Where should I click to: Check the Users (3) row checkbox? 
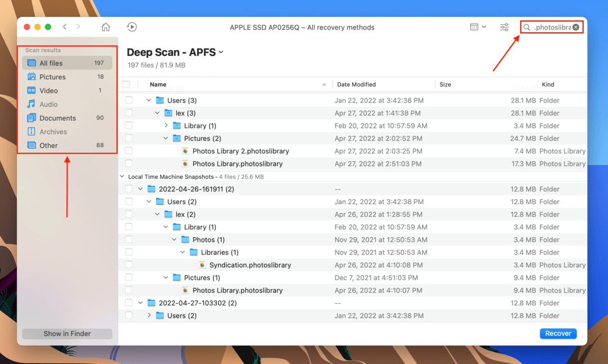pyautogui.click(x=129, y=100)
